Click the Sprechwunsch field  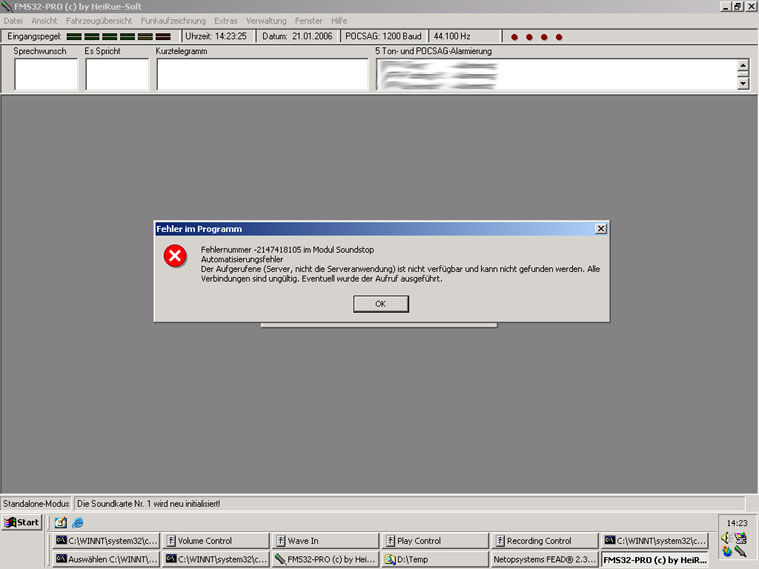pos(46,74)
